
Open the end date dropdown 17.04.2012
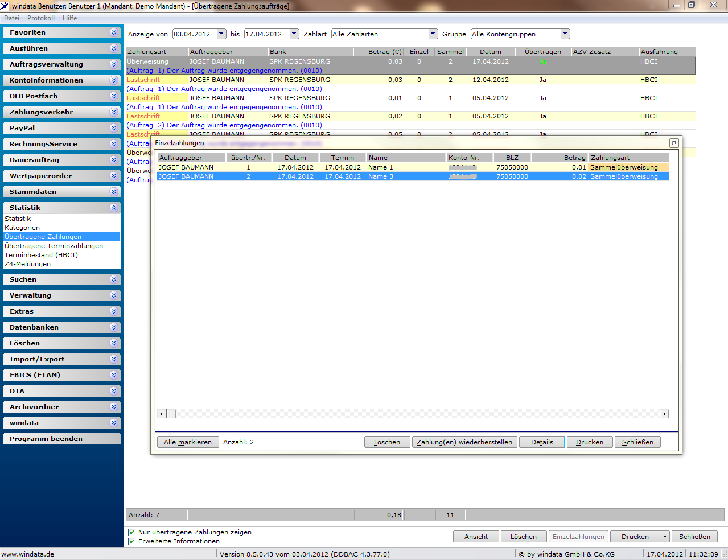[x=294, y=34]
